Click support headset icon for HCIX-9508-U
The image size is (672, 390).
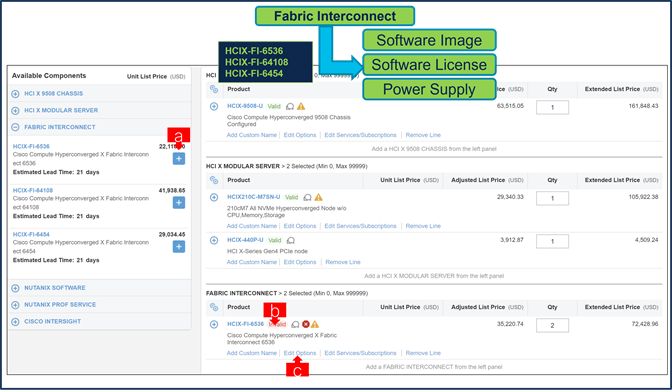290,106
